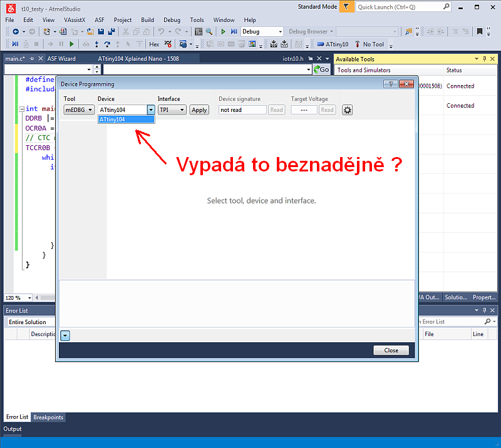
Task: Click the No Tool toolbar button
Action: 369,44
